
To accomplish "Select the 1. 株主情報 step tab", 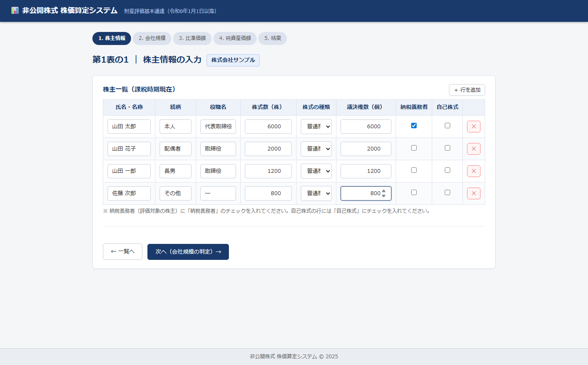I will [x=112, y=38].
